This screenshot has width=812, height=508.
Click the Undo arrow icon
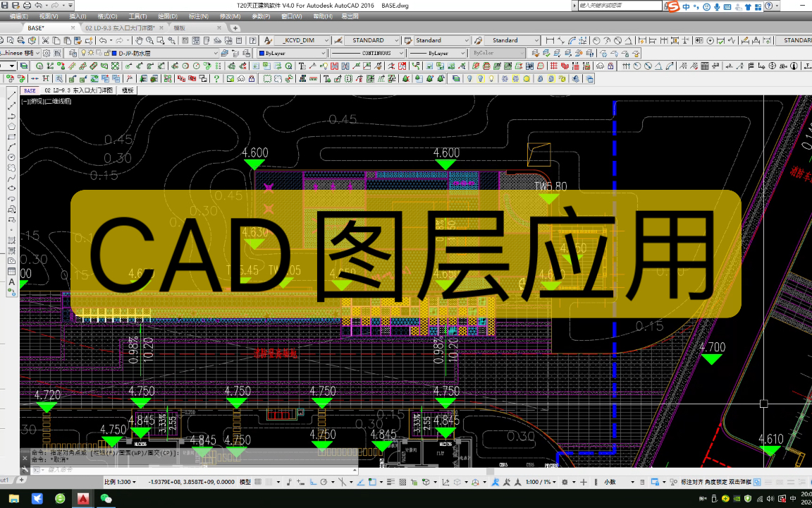tap(104, 40)
